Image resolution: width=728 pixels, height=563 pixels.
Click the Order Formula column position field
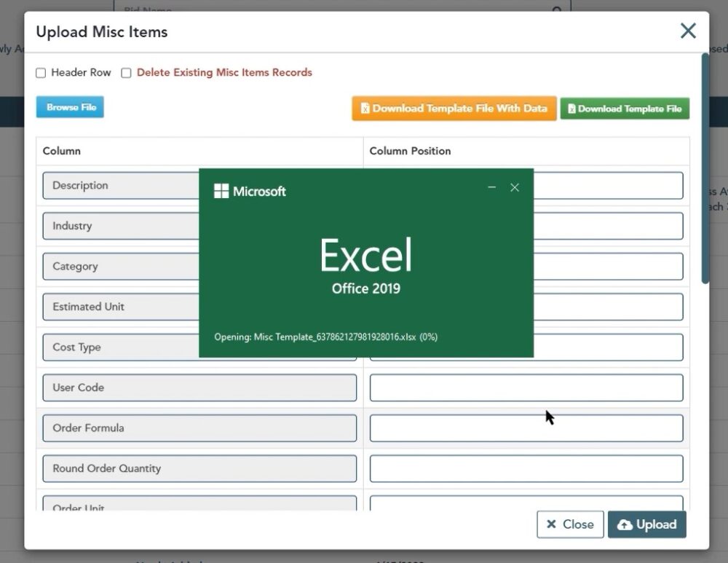coord(526,428)
